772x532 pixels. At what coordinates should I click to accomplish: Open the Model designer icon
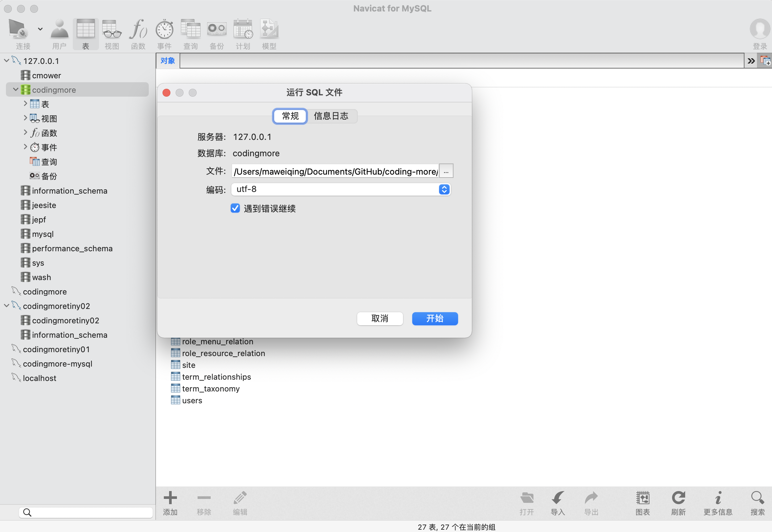coord(269,30)
